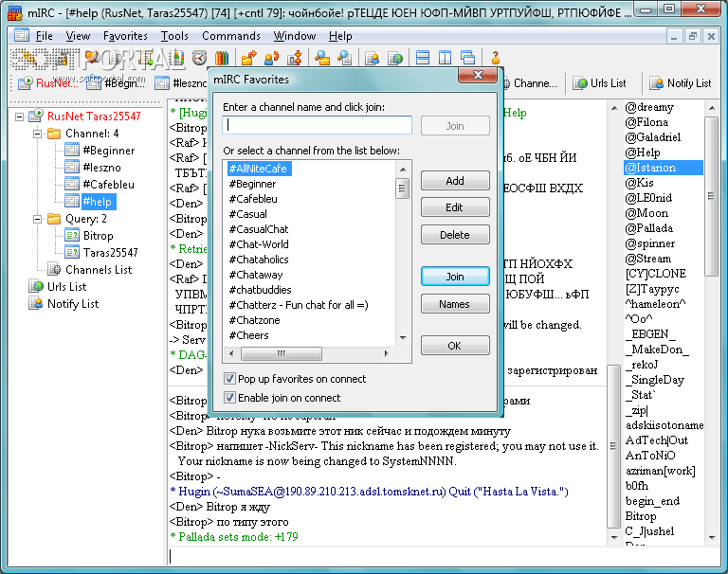Select @Pallada in the nick list
This screenshot has width=728, height=574.
tap(648, 228)
